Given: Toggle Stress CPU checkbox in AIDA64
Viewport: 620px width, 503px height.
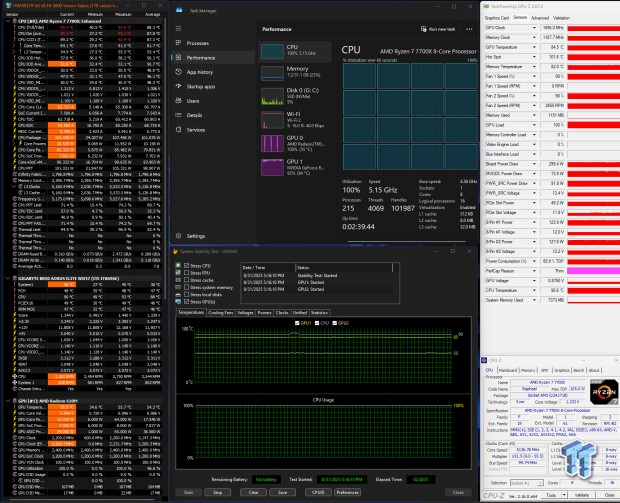Looking at the screenshot, I should pyautogui.click(x=186, y=266).
